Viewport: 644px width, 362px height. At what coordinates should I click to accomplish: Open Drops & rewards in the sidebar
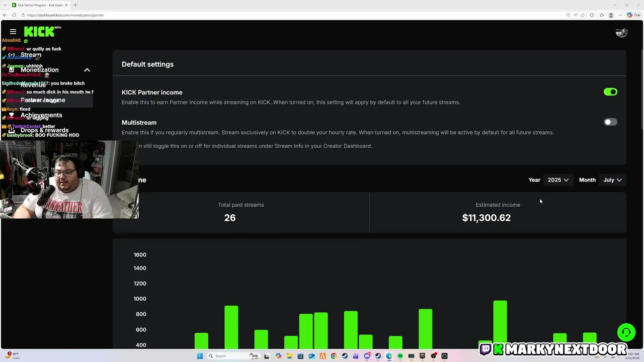pyautogui.click(x=44, y=130)
